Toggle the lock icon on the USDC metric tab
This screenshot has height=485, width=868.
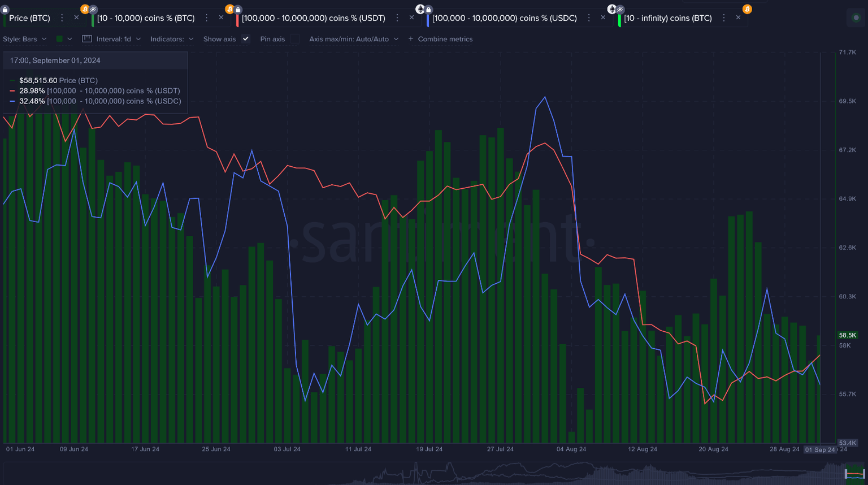click(x=428, y=10)
